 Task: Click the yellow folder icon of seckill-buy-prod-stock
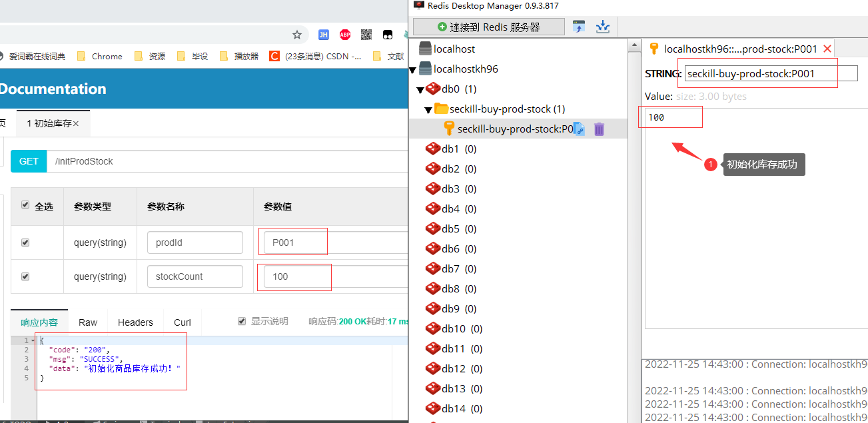click(441, 109)
